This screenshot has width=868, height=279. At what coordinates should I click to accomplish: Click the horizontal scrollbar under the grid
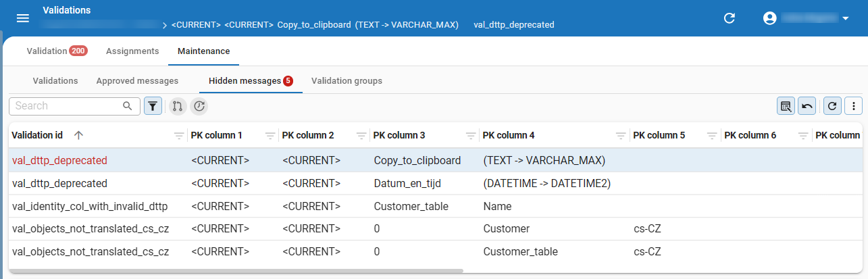(236, 270)
